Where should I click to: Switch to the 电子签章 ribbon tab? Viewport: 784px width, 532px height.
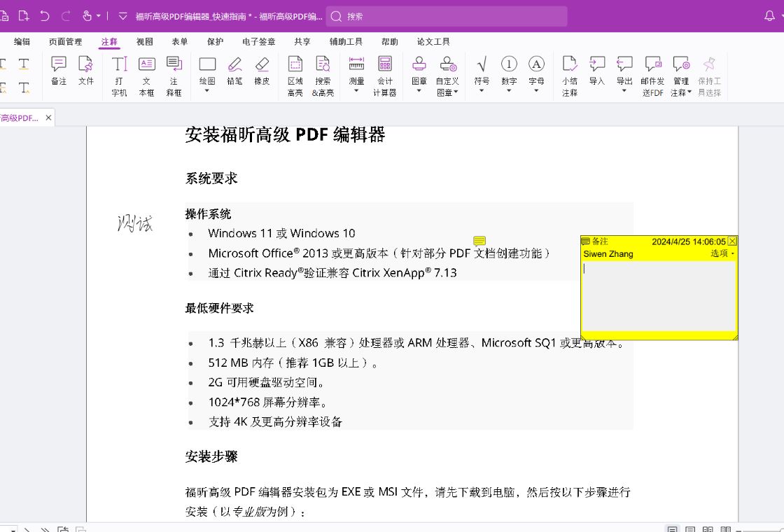coord(259,41)
